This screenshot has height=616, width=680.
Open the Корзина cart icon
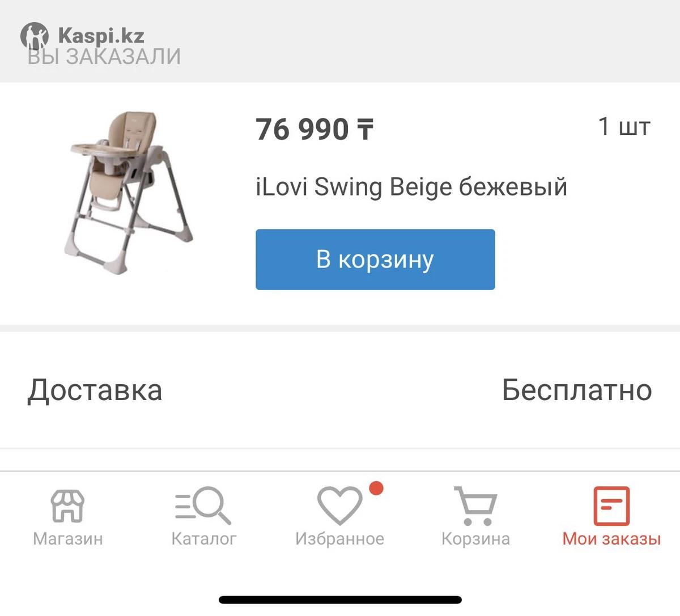[475, 506]
